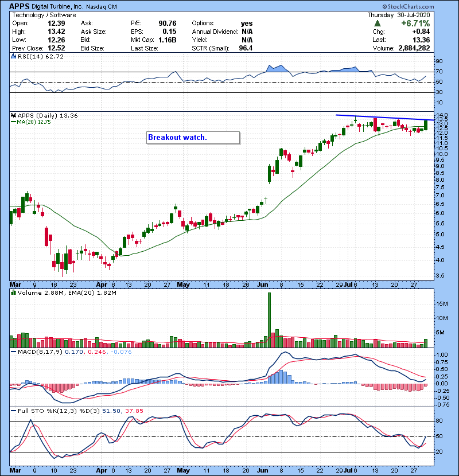
Task: Click the 'Breakout watch.' annotation box
Action: (x=193, y=138)
